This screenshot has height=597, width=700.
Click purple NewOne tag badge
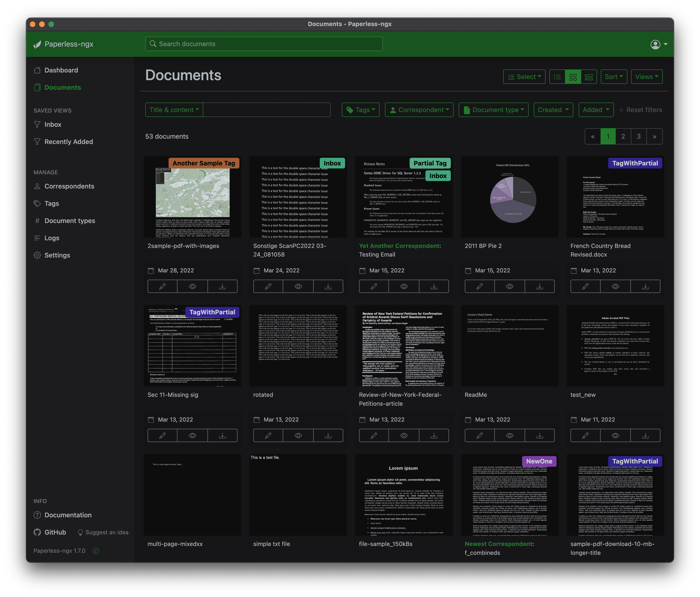[x=539, y=461]
